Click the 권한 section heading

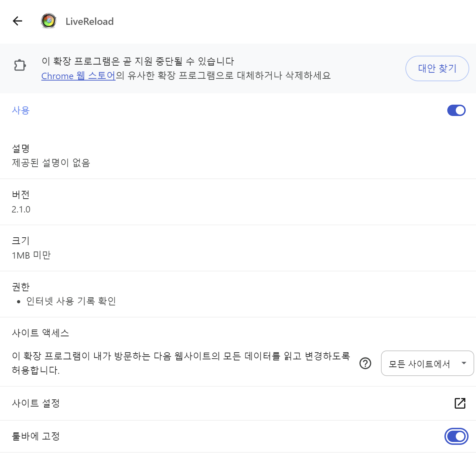pyautogui.click(x=21, y=287)
